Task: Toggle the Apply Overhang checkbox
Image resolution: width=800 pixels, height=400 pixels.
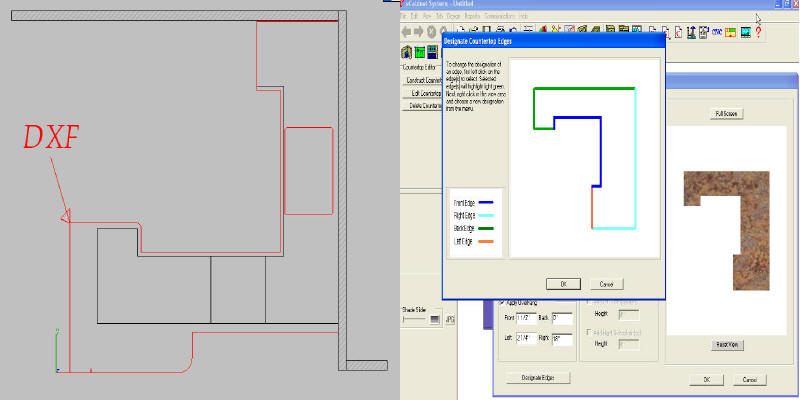Action: point(502,302)
